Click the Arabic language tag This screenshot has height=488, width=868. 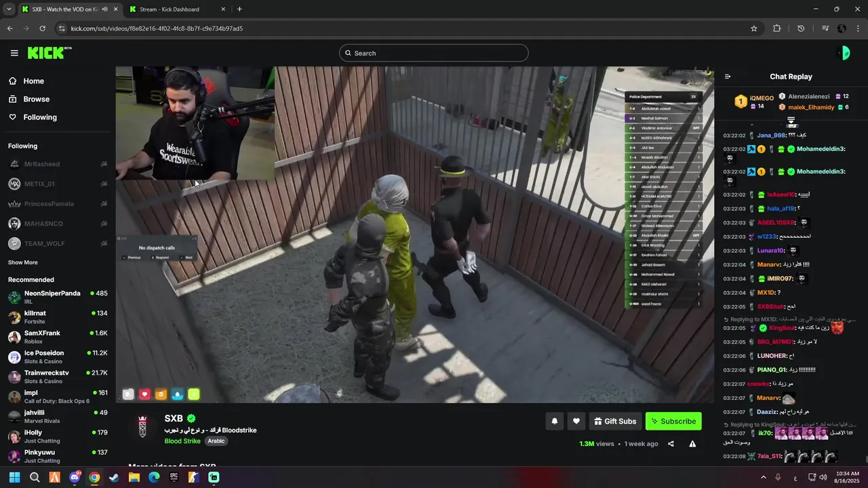point(216,441)
